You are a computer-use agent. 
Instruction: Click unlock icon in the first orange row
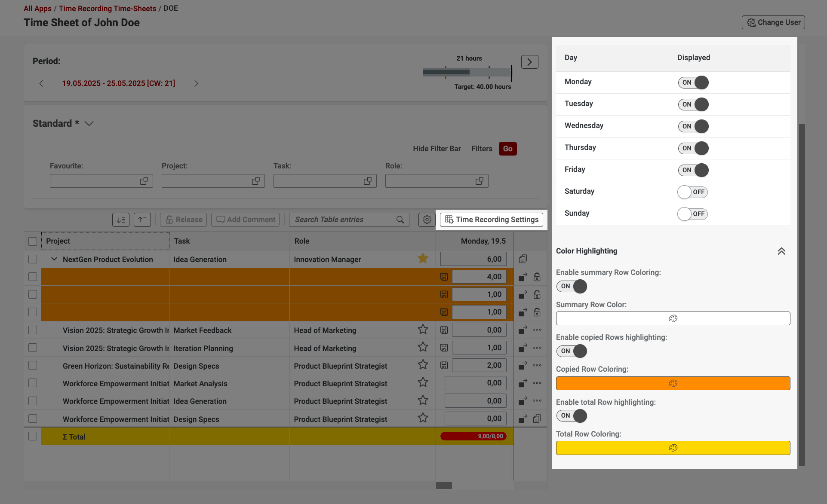(x=537, y=277)
